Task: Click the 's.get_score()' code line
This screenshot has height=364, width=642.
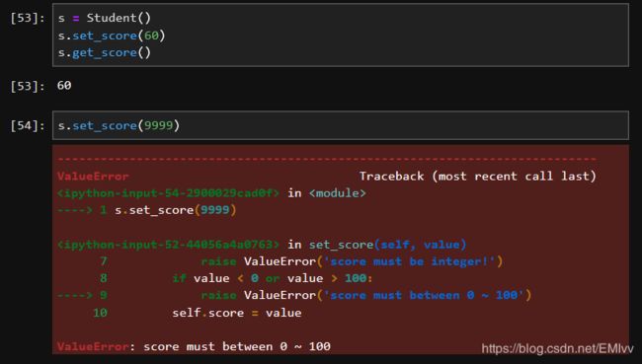Action: coord(105,52)
